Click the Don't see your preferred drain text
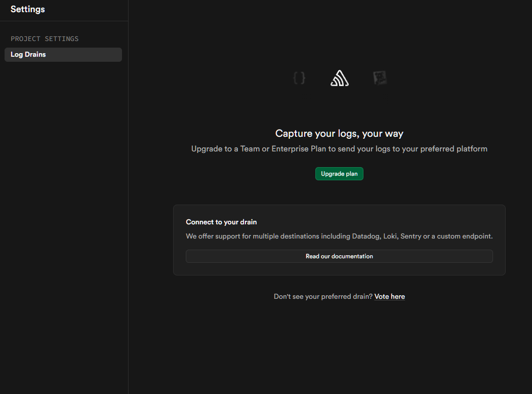Image resolution: width=532 pixels, height=394 pixels. tap(323, 297)
